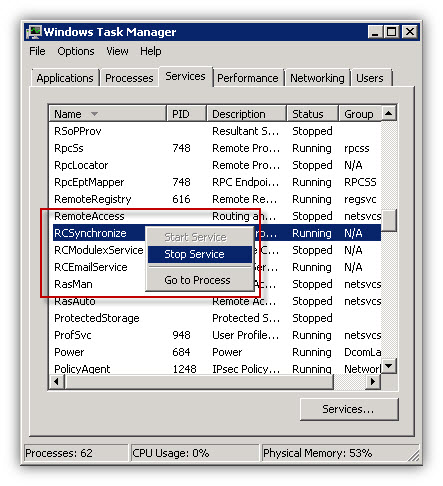This screenshot has width=443, height=486.
Task: Select the RemoteRegistry service row
Action: point(215,199)
